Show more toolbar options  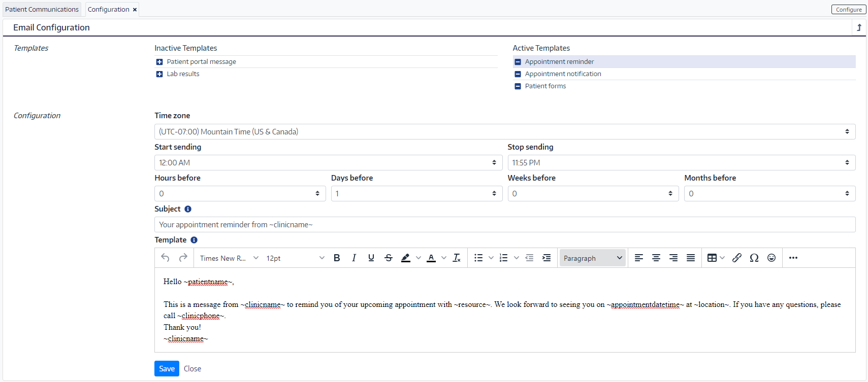tap(793, 258)
